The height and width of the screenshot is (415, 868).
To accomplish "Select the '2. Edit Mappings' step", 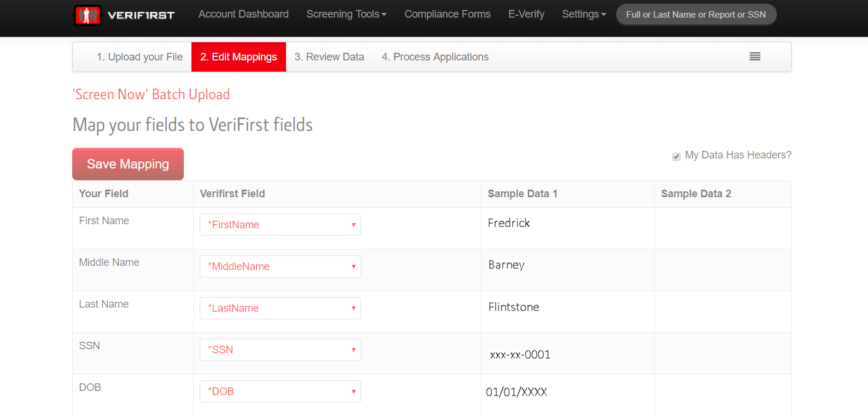I will 238,56.
